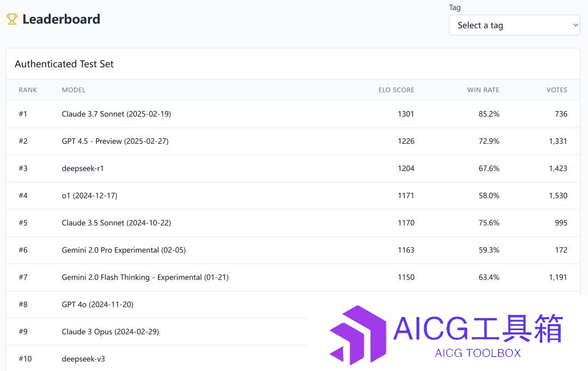Click the MODEL column header
Screen dimensions: 588x371
(x=73, y=90)
